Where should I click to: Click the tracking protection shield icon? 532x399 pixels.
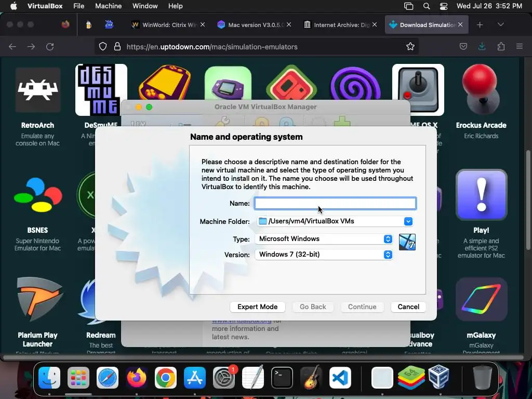[103, 46]
